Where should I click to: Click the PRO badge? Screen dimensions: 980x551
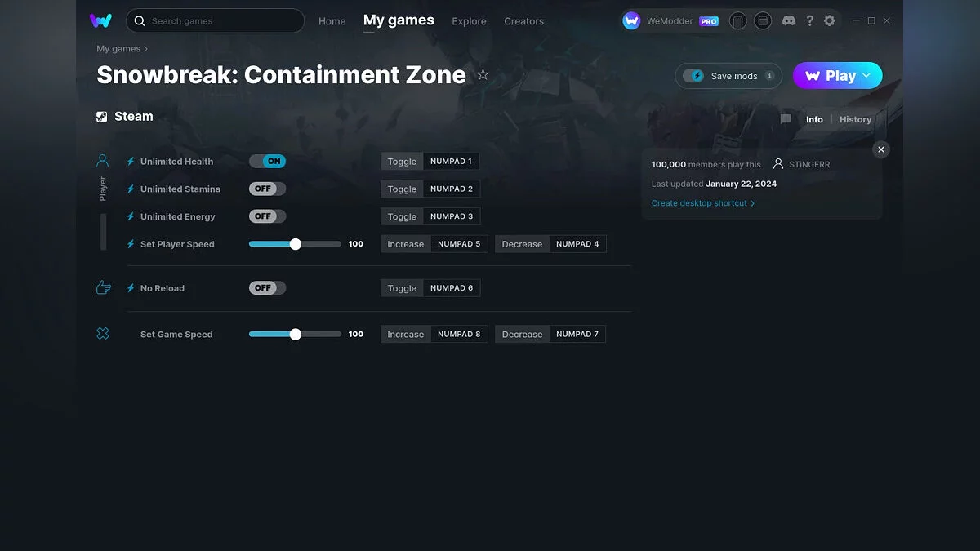pos(709,21)
